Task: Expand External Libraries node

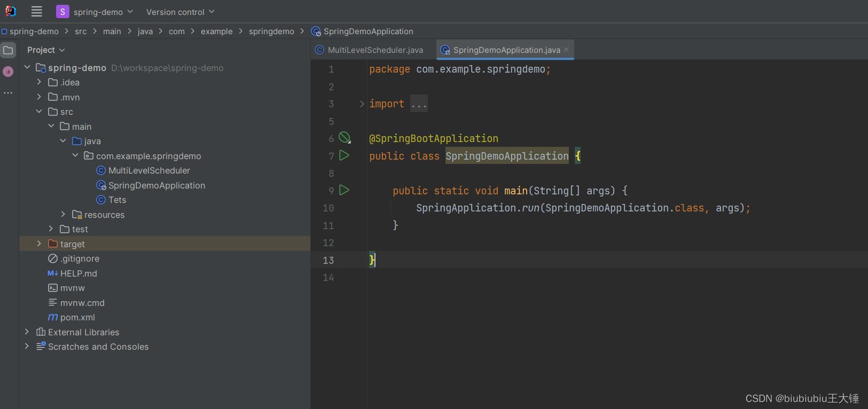Action: click(x=27, y=332)
